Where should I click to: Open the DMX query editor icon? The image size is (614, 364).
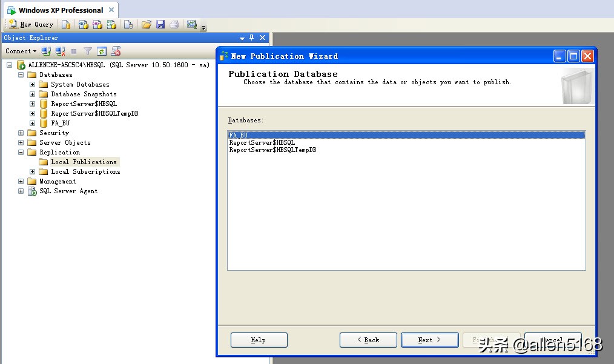pos(97,24)
